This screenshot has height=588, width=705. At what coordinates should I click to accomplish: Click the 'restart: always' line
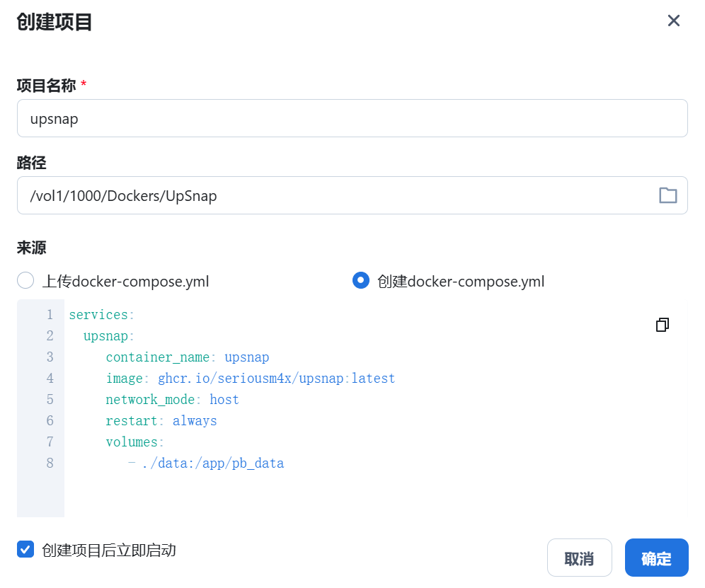(161, 421)
